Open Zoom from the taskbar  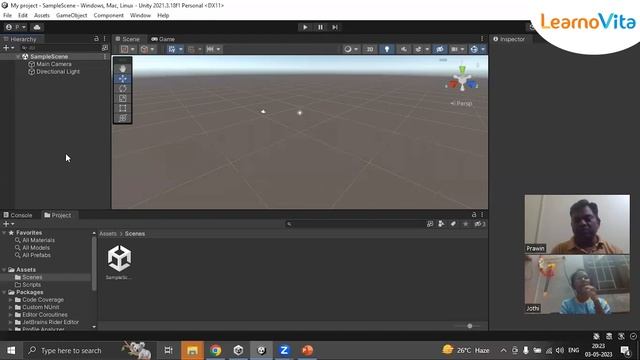click(284, 350)
